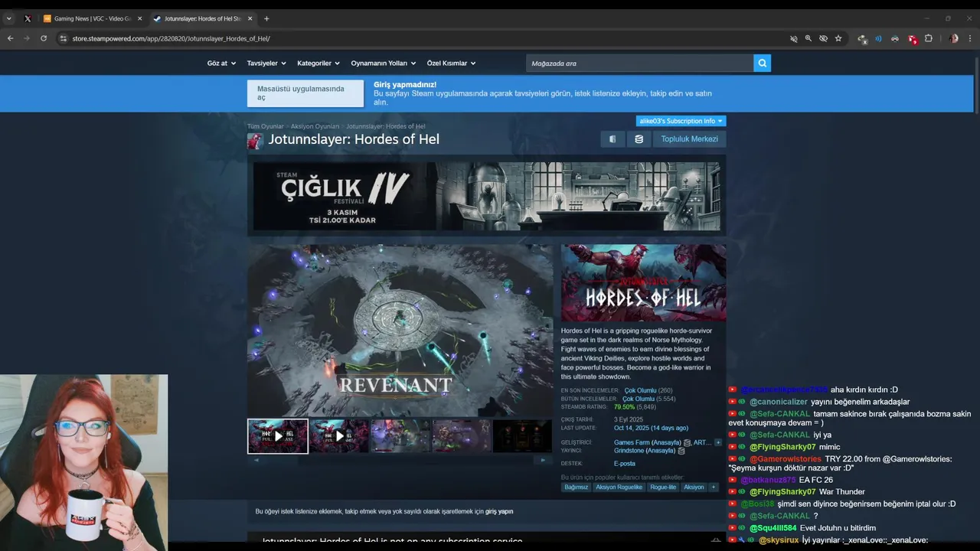980x551 pixels.
Task: Switch to the pinned X tab
Action: [x=28, y=18]
